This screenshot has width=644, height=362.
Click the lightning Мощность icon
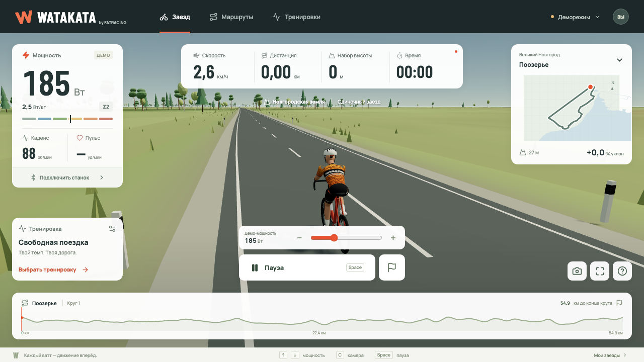26,55
